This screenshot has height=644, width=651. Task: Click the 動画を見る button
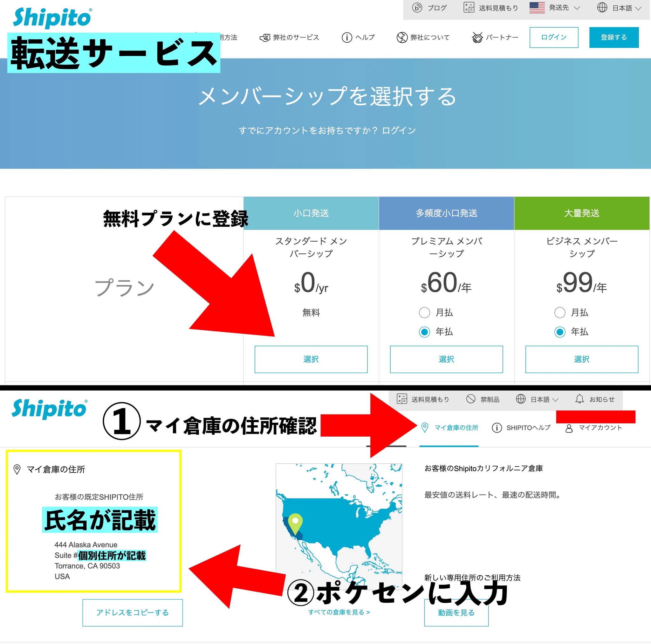click(x=456, y=613)
